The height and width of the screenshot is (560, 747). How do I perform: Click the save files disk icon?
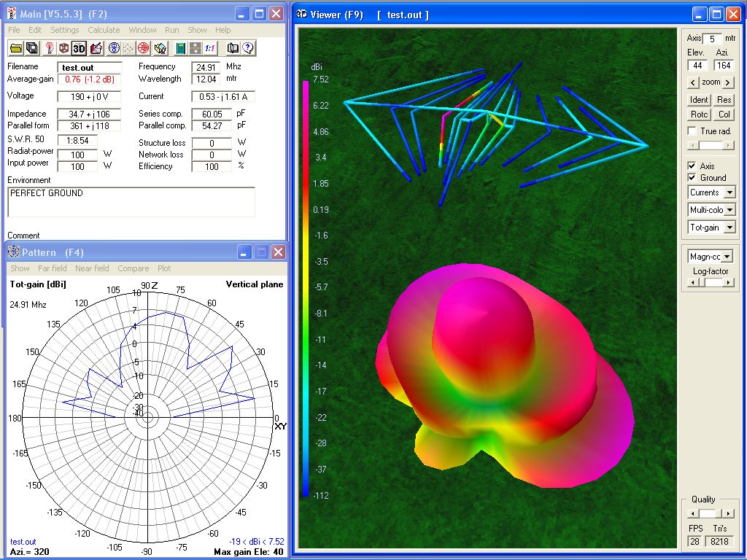tap(32, 48)
